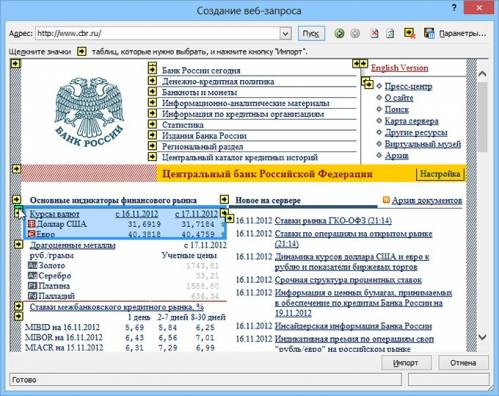Click the Stop loading icon in toolbar
Screen dimensions: 499x396
pos(374,33)
